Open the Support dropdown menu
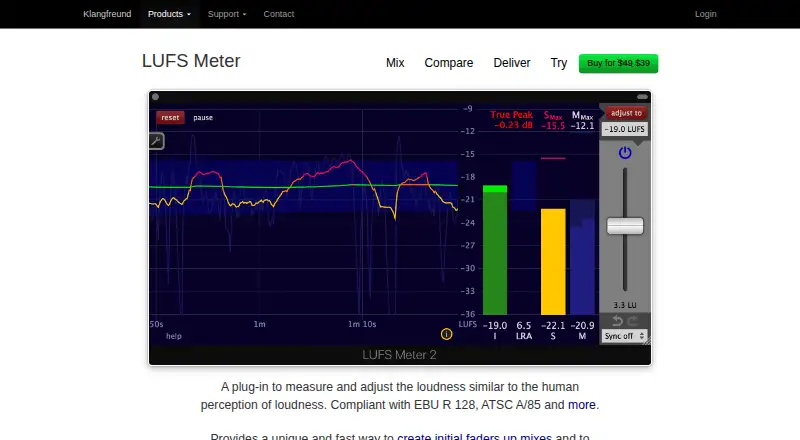This screenshot has height=440, width=800. coord(227,14)
